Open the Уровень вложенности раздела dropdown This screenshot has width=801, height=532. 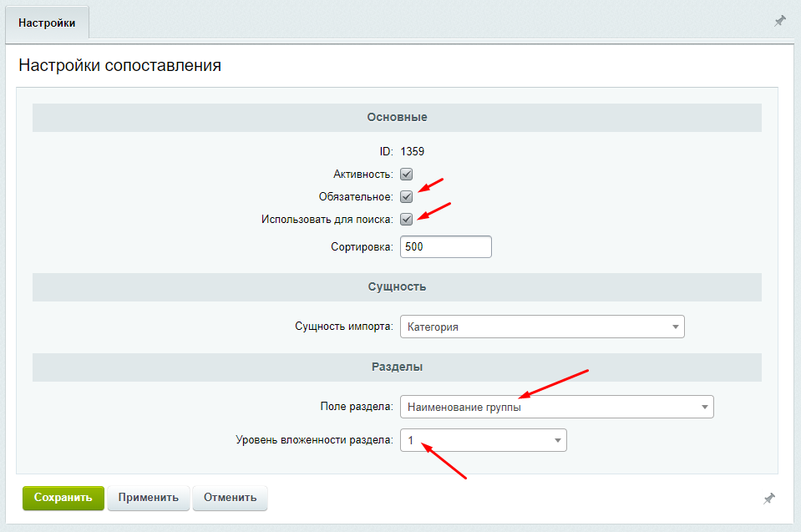(x=484, y=440)
